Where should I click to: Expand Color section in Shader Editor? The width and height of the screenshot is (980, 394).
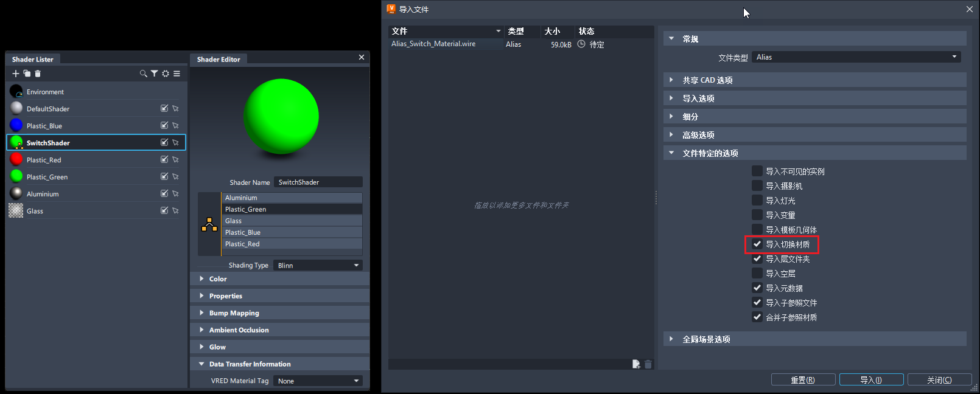click(279, 278)
